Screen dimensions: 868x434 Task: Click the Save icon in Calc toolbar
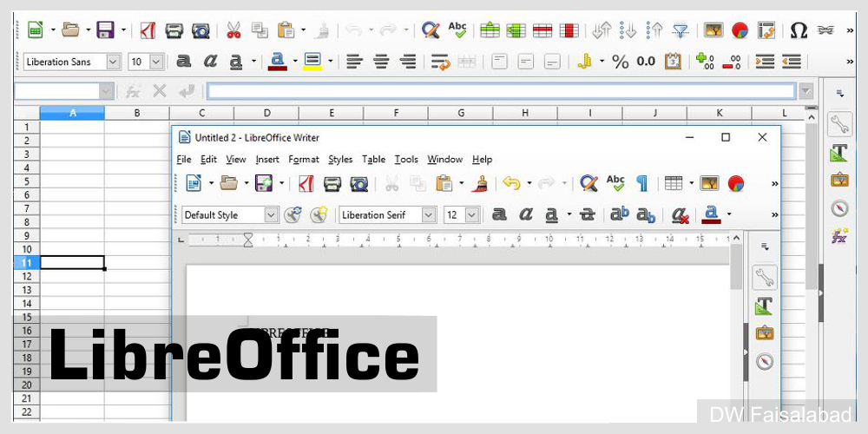pos(105,30)
